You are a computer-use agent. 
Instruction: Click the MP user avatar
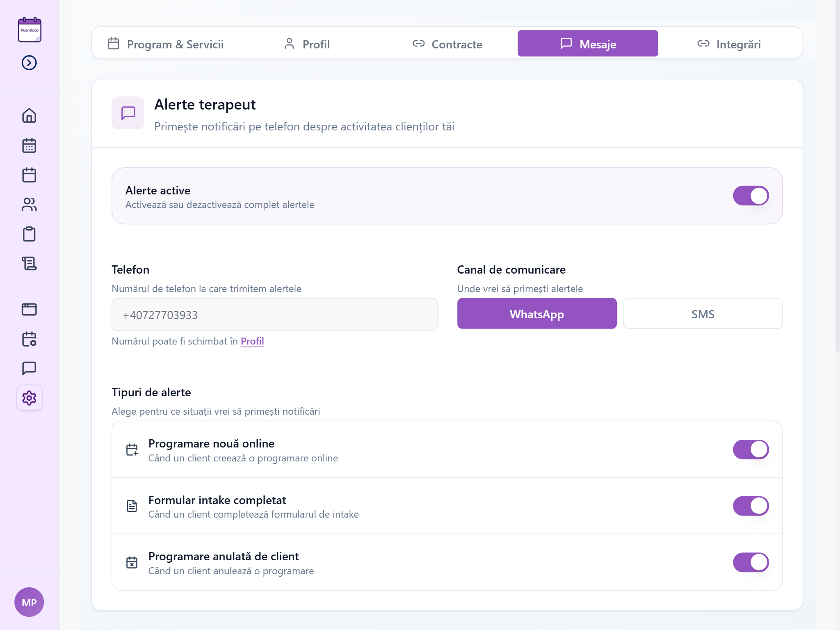[29, 602]
